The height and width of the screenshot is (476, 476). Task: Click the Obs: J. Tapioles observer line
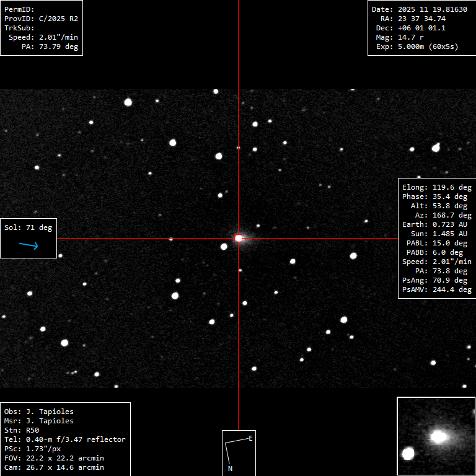point(39,412)
